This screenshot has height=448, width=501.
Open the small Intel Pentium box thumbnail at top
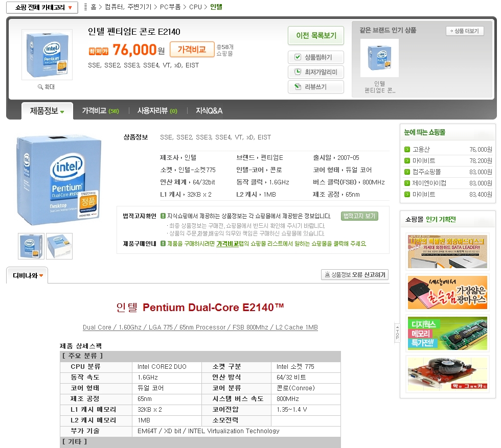[x=47, y=55]
